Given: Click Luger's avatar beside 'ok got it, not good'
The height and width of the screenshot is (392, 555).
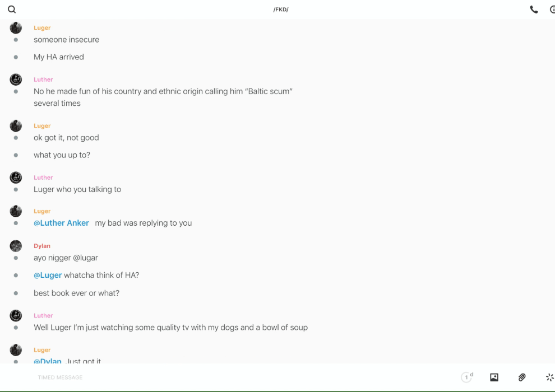Looking at the screenshot, I should [16, 126].
